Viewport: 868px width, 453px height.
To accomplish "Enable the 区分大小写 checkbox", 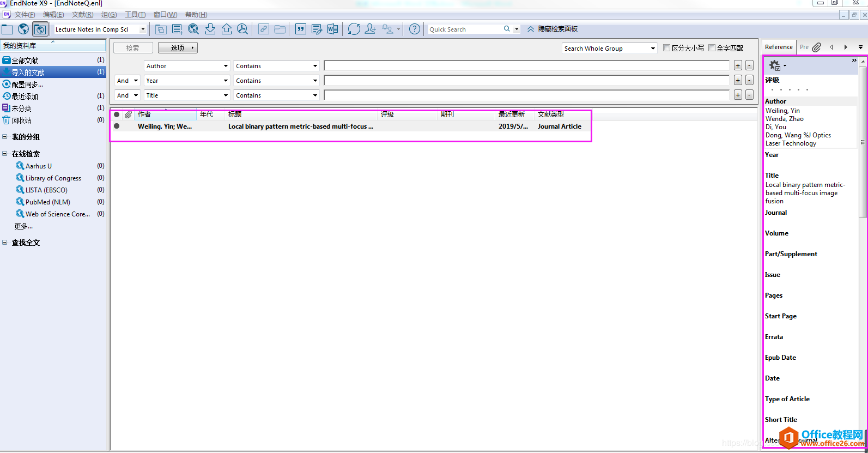I will point(666,48).
